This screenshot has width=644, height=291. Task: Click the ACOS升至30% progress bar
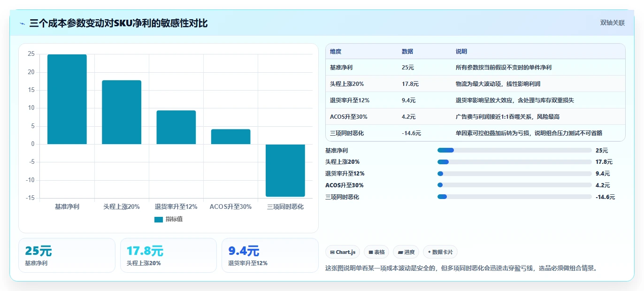pyautogui.click(x=514, y=185)
